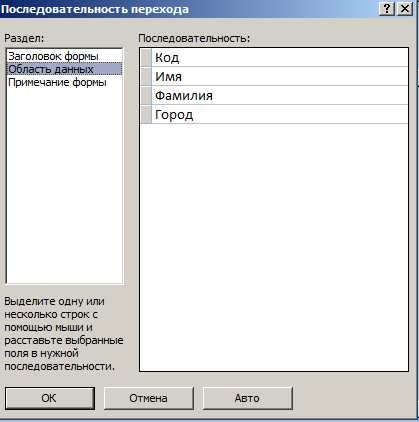Close the Последовательность перехода dialog
The width and height of the screenshot is (419, 422).
405,9
